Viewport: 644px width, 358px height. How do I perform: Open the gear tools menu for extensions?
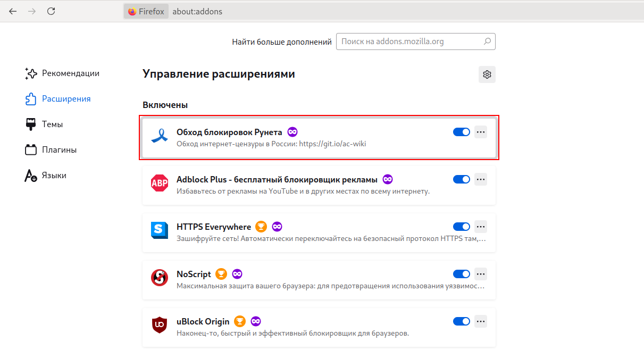487,74
